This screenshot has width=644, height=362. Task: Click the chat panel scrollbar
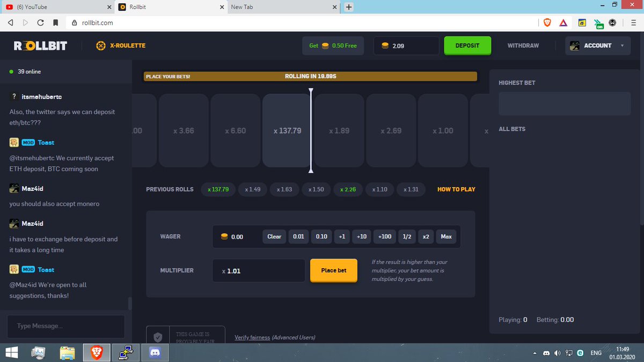point(130,304)
